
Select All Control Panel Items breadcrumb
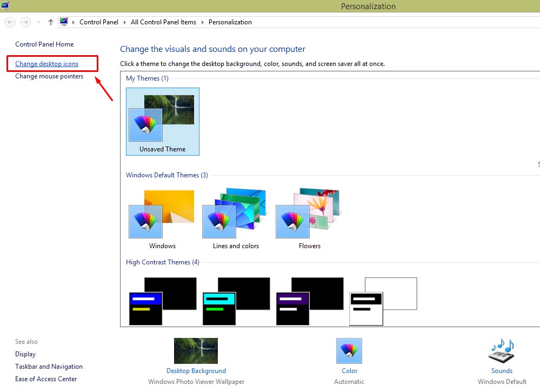[x=163, y=22]
